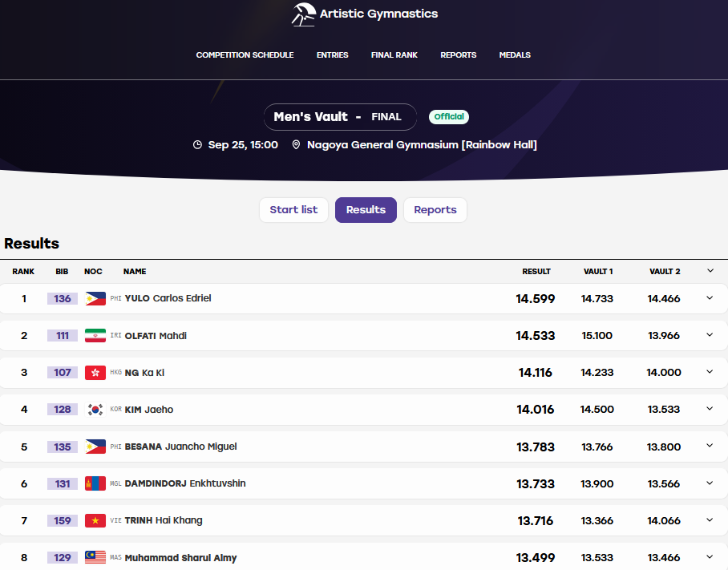
Task: Click the Nagoya General Gymnasium venue text
Action: [x=422, y=145]
